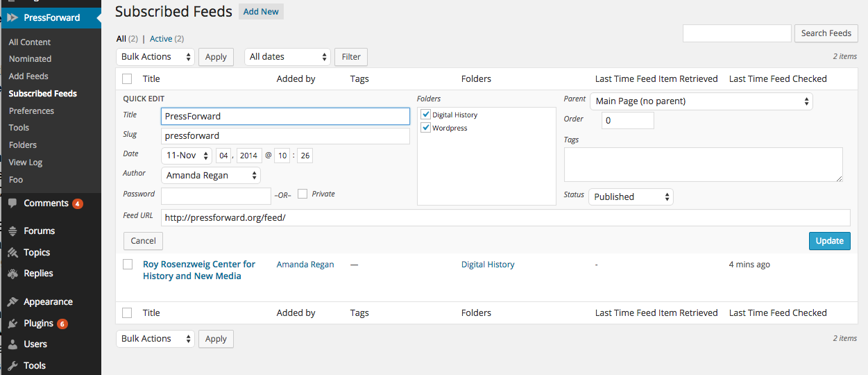This screenshot has width=868, height=375.
Task: Click the Topics icon in sidebar
Action: pos(12,252)
